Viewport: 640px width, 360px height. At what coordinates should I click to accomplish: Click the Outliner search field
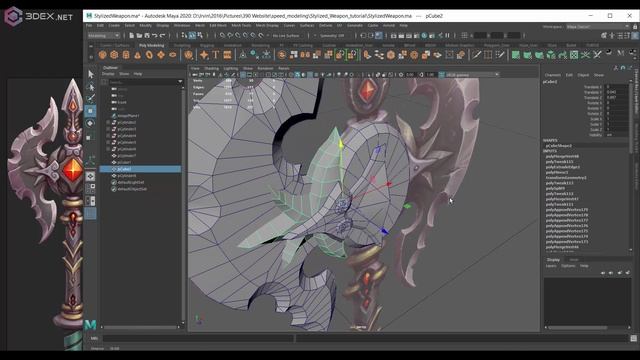point(142,82)
